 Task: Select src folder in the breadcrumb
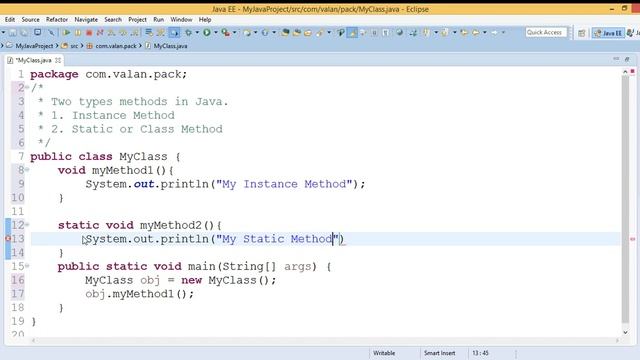[74, 46]
